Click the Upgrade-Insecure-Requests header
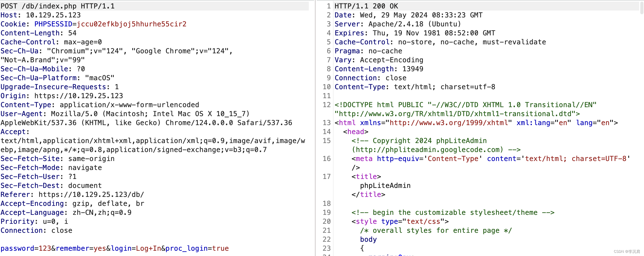The width and height of the screenshot is (644, 256). (x=59, y=87)
